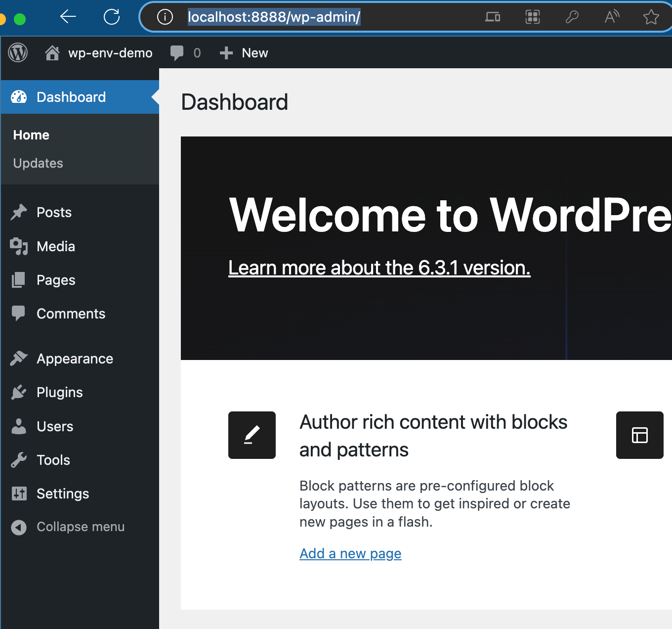This screenshot has width=672, height=629.
Task: Bookmark page with the star icon
Action: tap(651, 17)
